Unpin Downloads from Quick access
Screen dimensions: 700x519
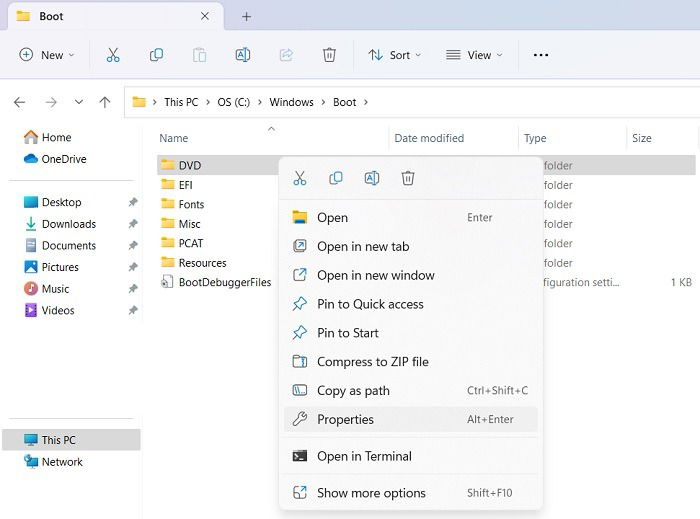coord(133,224)
